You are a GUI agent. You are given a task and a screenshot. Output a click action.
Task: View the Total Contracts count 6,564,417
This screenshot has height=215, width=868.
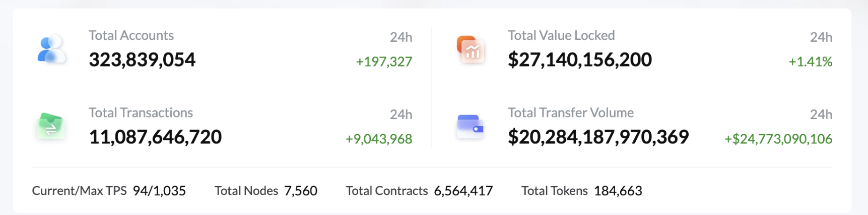point(463,191)
